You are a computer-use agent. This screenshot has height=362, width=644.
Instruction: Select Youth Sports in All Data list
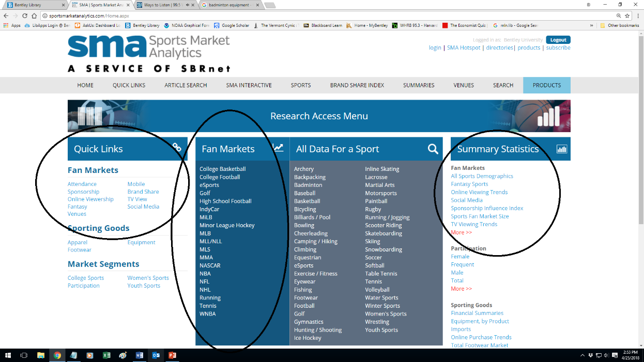(x=381, y=330)
